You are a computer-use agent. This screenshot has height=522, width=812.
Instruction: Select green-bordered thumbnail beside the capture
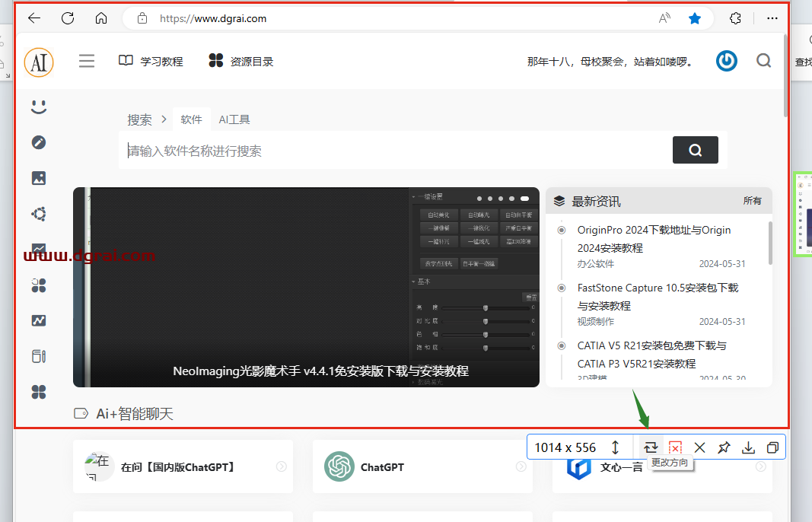click(x=802, y=214)
